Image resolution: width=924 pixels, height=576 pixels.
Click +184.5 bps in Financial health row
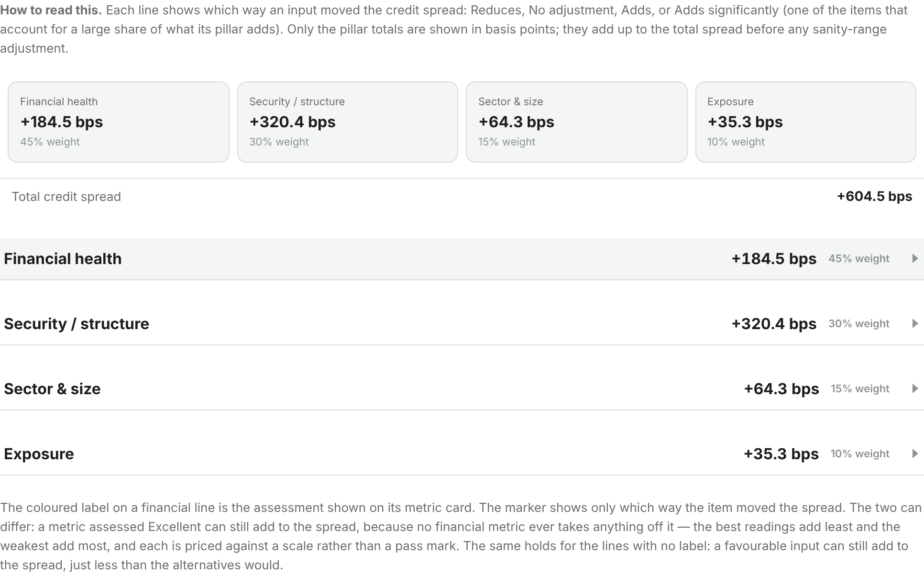click(x=774, y=259)
